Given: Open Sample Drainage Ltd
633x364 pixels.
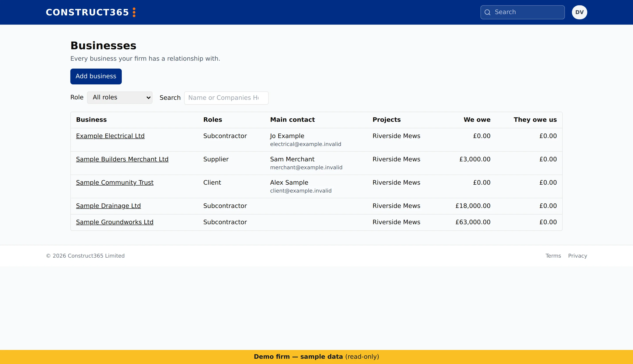Looking at the screenshot, I should [x=108, y=206].
